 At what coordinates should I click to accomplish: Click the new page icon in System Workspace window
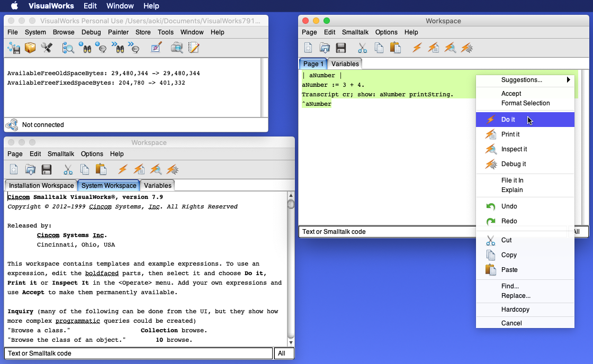coord(14,170)
